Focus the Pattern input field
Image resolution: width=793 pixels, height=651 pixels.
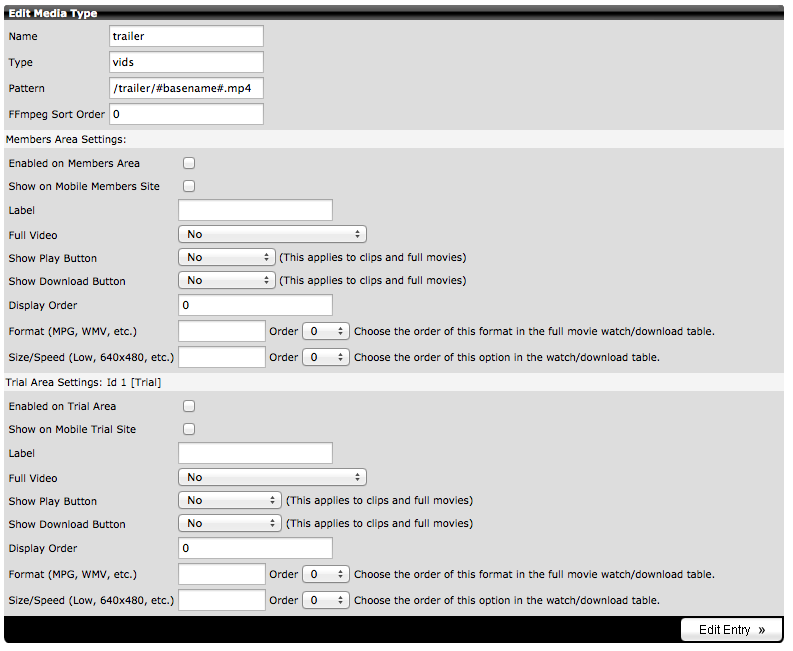tap(186, 89)
